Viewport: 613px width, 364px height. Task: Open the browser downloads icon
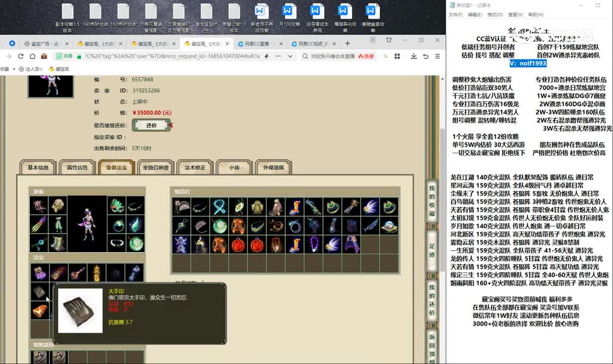pos(414,56)
